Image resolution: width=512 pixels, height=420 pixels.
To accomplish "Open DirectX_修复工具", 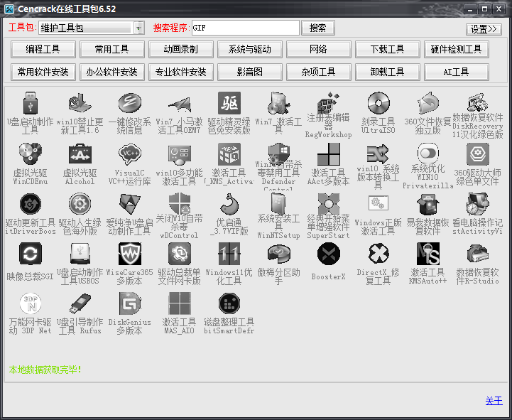I will click(378, 254).
